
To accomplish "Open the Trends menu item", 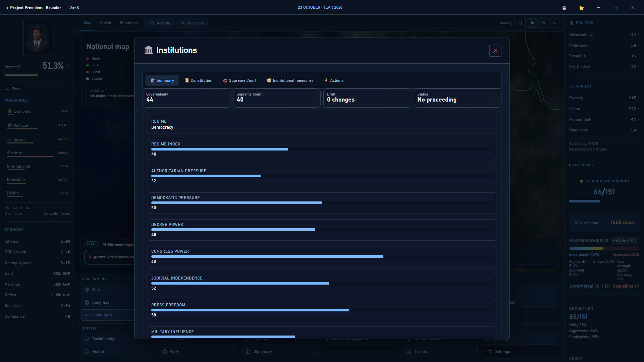I will [441, 352].
